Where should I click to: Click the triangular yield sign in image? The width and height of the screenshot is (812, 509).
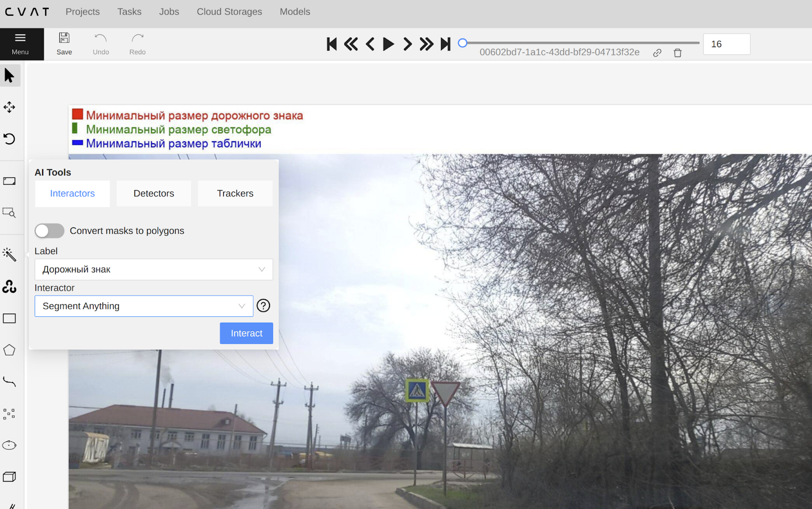[x=446, y=393]
